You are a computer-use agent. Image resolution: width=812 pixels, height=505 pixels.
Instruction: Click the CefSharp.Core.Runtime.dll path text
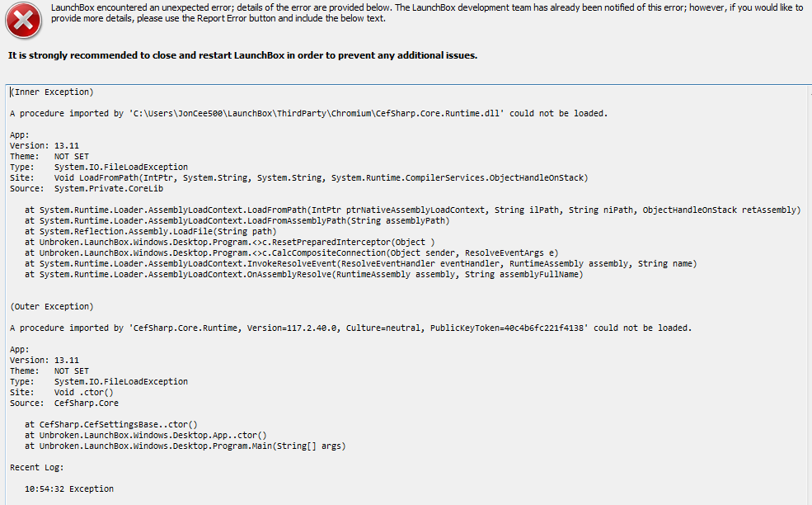tap(316, 113)
